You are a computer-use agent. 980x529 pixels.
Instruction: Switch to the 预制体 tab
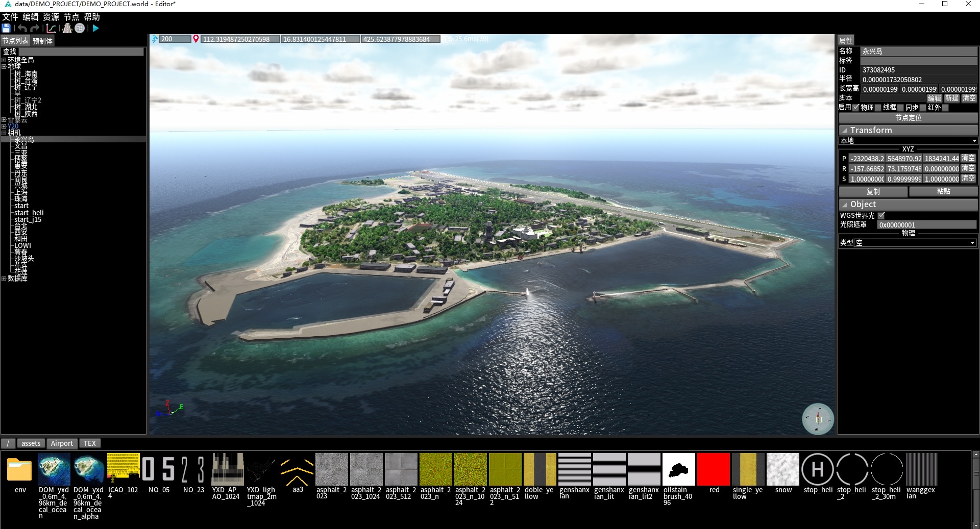coord(42,41)
